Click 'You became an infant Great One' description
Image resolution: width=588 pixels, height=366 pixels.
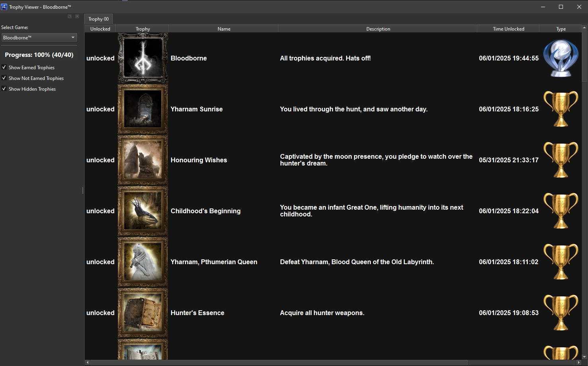click(372, 211)
